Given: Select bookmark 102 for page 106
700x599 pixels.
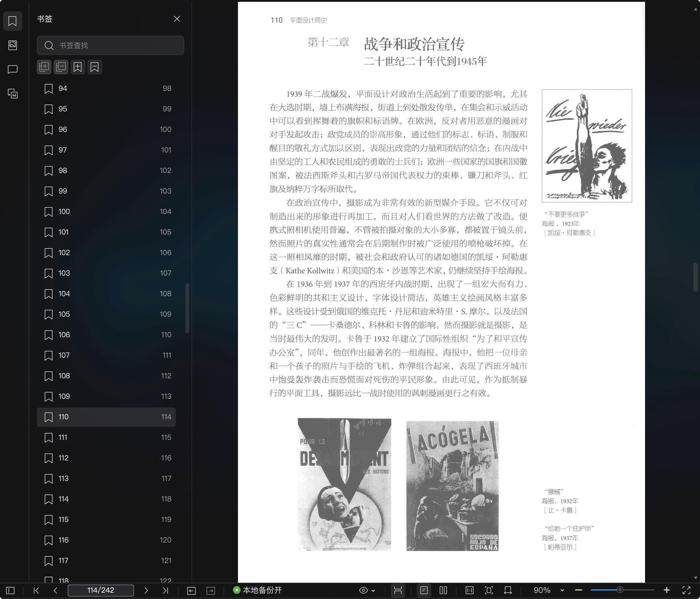Looking at the screenshot, I should coord(106,253).
